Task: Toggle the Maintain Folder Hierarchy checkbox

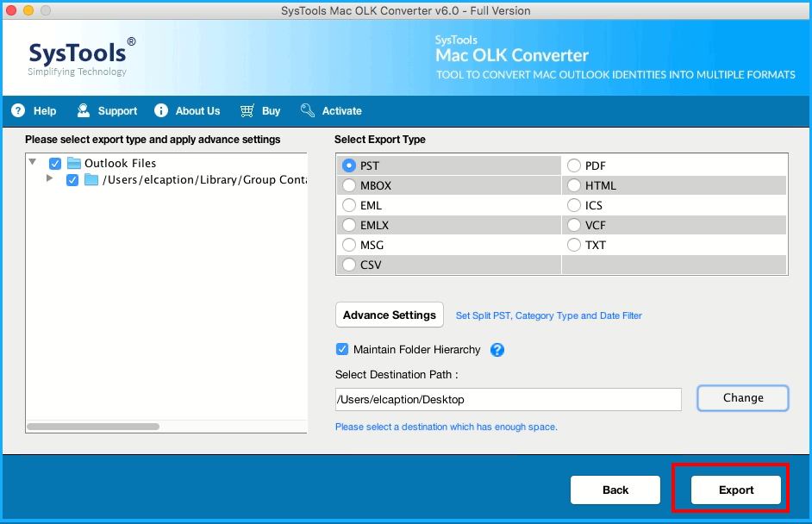Action: (342, 350)
